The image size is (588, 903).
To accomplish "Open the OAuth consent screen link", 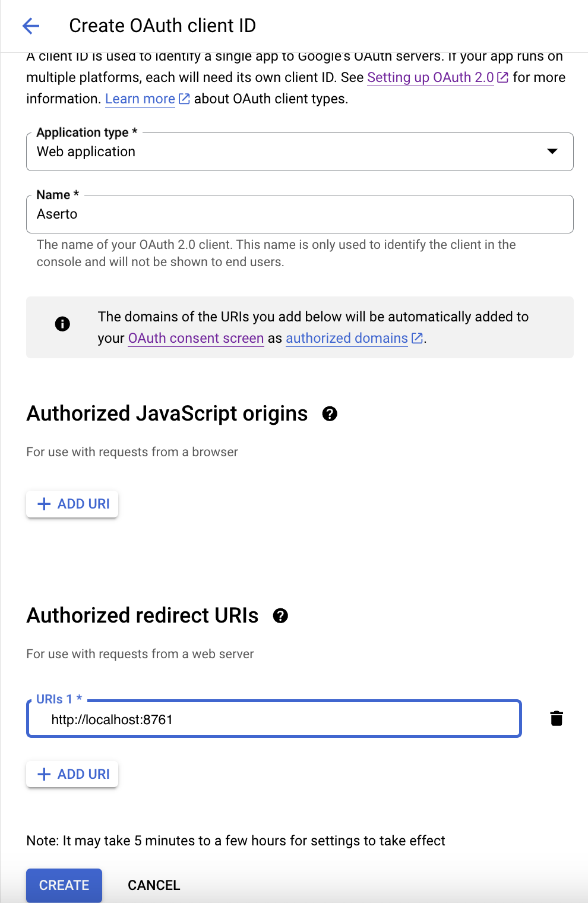I will click(x=196, y=338).
